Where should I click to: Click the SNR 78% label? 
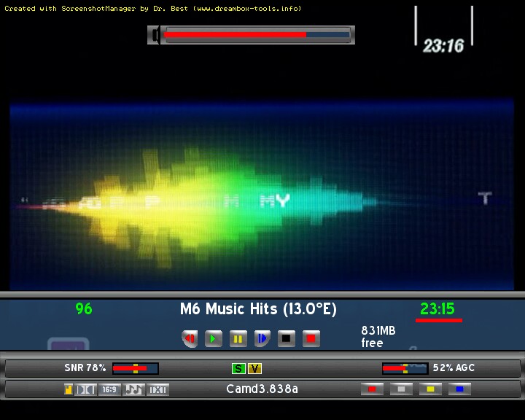[85, 367]
